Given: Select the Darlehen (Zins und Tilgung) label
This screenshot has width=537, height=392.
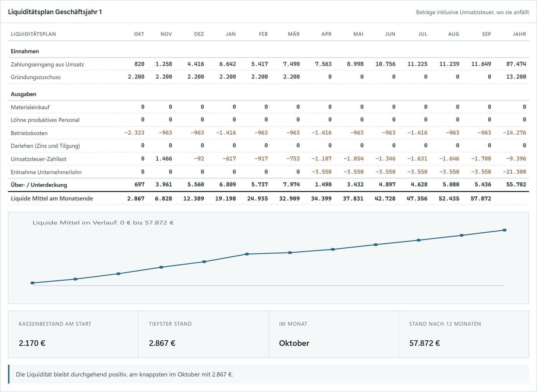Looking at the screenshot, I should [45, 146].
